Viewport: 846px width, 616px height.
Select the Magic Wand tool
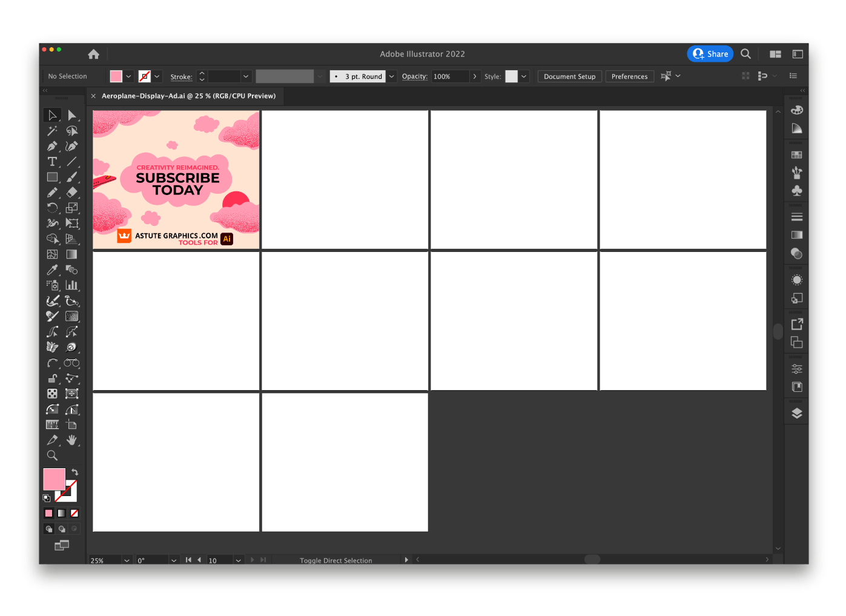pyautogui.click(x=52, y=131)
